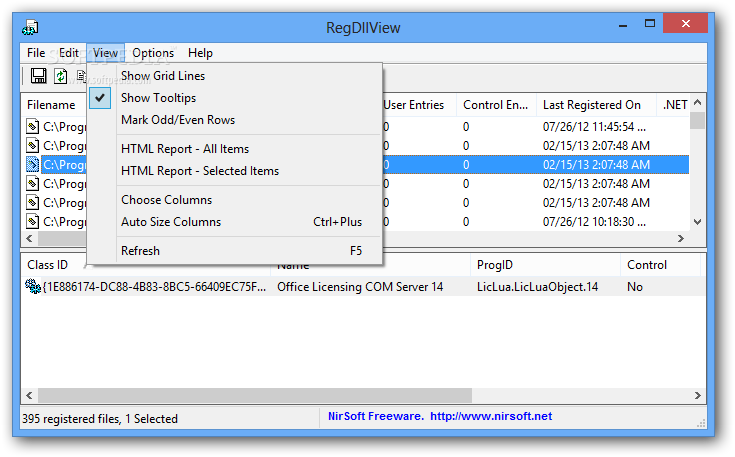Click the gear icon beside the Class ID entry
Viewport: 735px width, 457px height.
[33, 286]
